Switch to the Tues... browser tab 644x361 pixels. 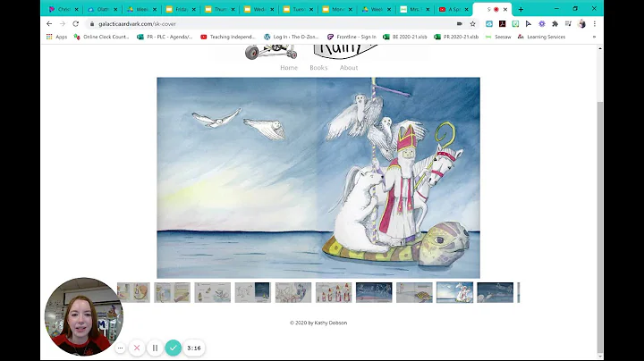point(299,10)
